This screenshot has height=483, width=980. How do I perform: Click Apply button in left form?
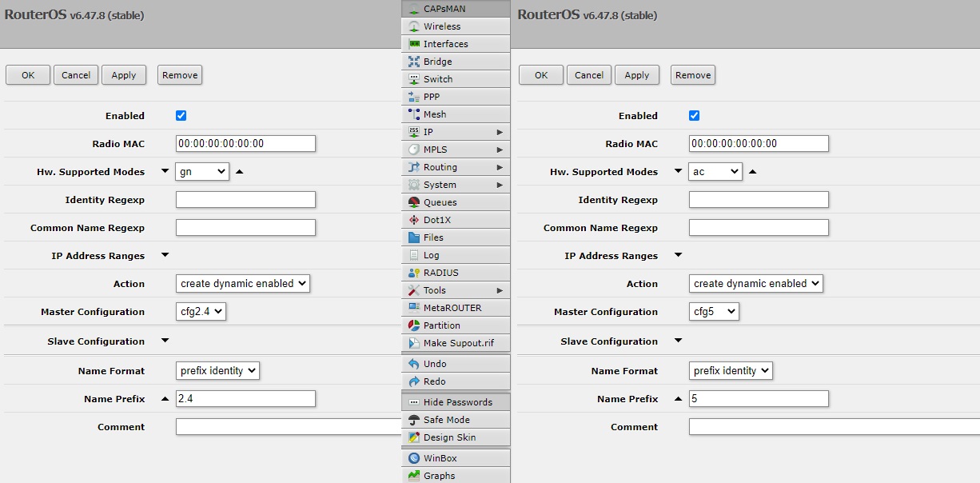[124, 75]
